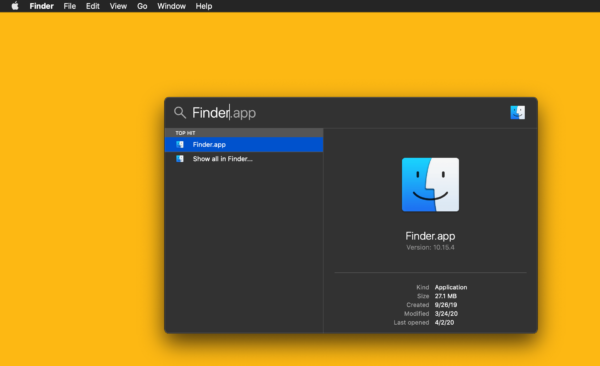Open the File menu

pos(70,6)
